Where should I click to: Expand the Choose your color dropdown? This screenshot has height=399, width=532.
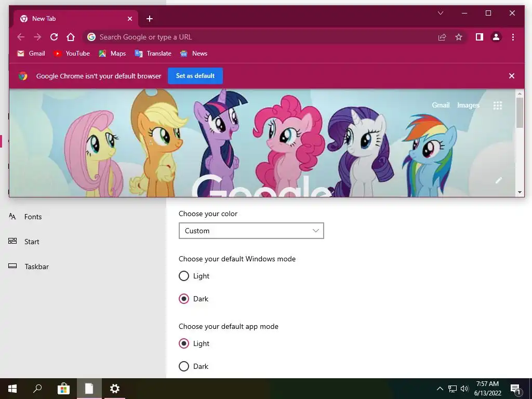[x=251, y=231]
